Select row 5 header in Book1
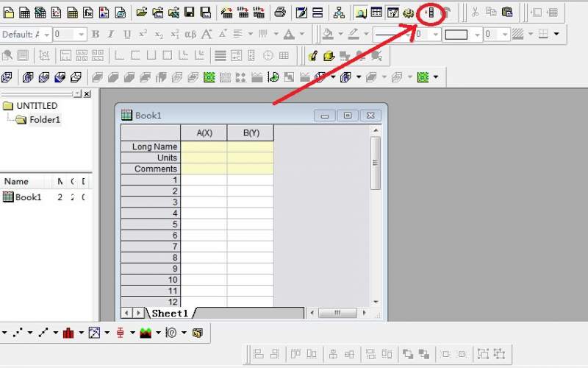The height and width of the screenshot is (368, 588). coord(151,224)
